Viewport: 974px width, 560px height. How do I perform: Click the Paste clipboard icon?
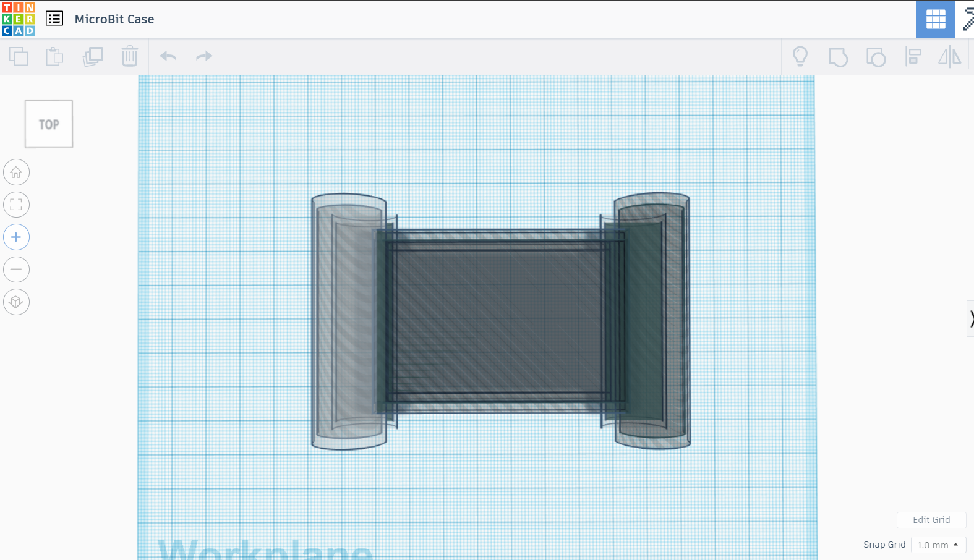[55, 56]
